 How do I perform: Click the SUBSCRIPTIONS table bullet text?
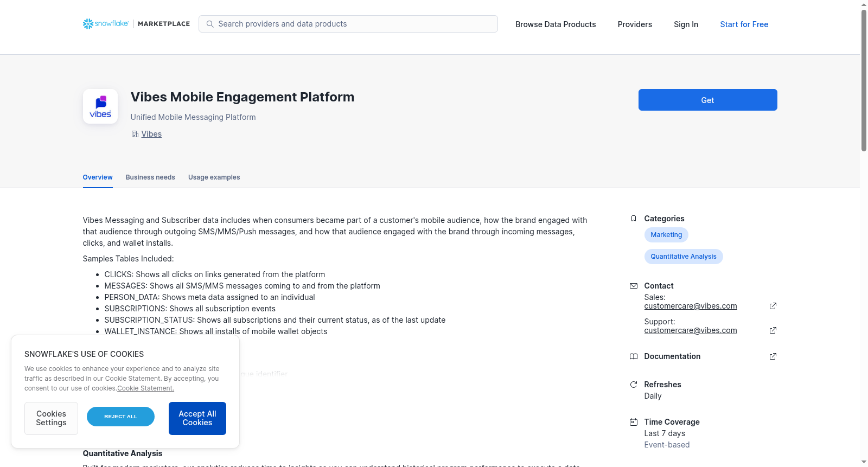190,309
